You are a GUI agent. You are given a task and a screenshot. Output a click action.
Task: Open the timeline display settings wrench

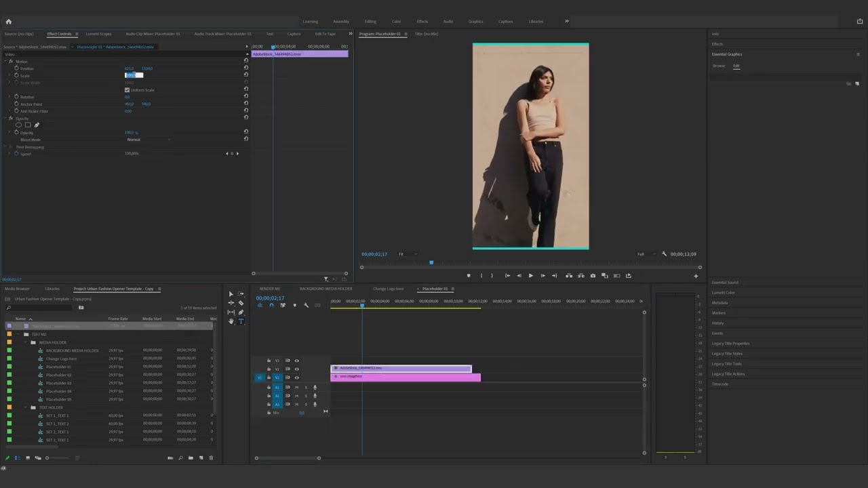306,305
